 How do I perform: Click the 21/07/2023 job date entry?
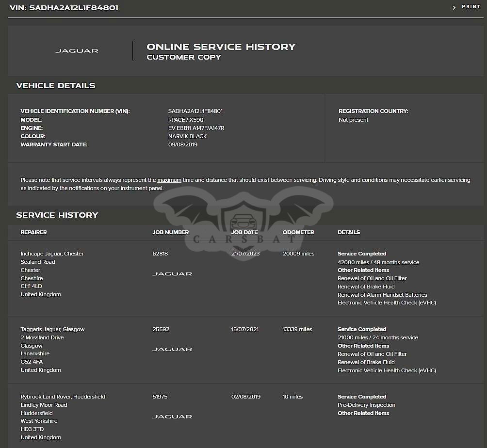(245, 254)
